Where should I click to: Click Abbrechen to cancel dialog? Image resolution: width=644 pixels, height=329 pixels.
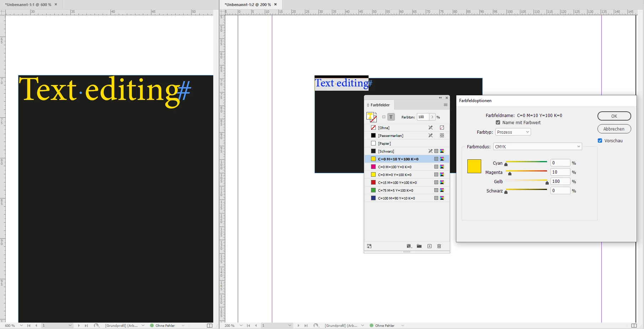pos(614,129)
